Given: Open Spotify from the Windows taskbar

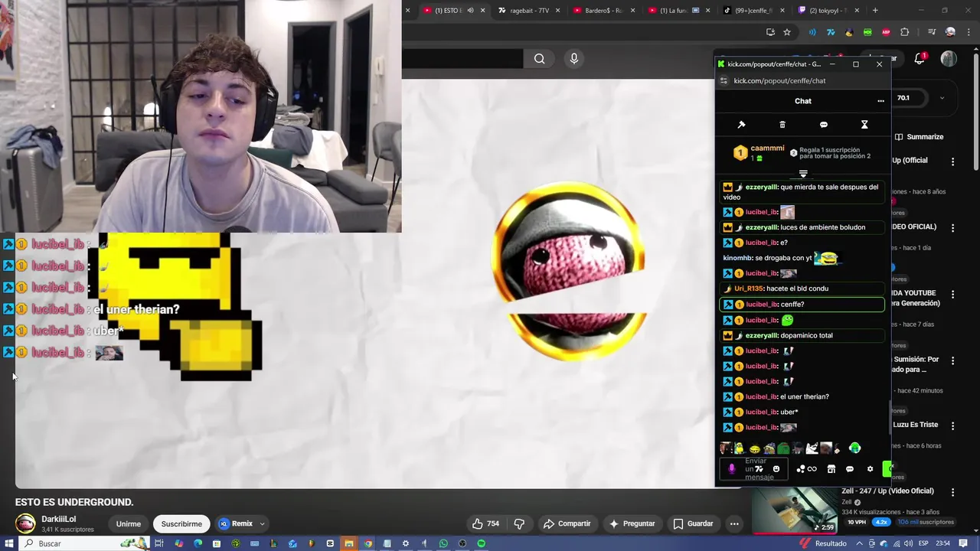Looking at the screenshot, I should pyautogui.click(x=482, y=543).
